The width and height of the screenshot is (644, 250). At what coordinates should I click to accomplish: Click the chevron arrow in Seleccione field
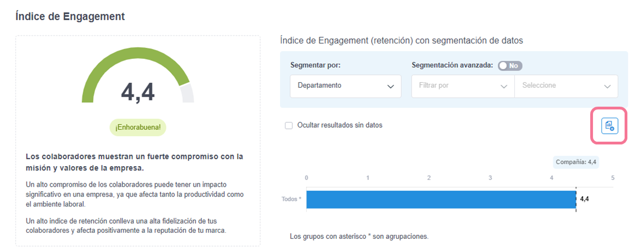pos(607,87)
